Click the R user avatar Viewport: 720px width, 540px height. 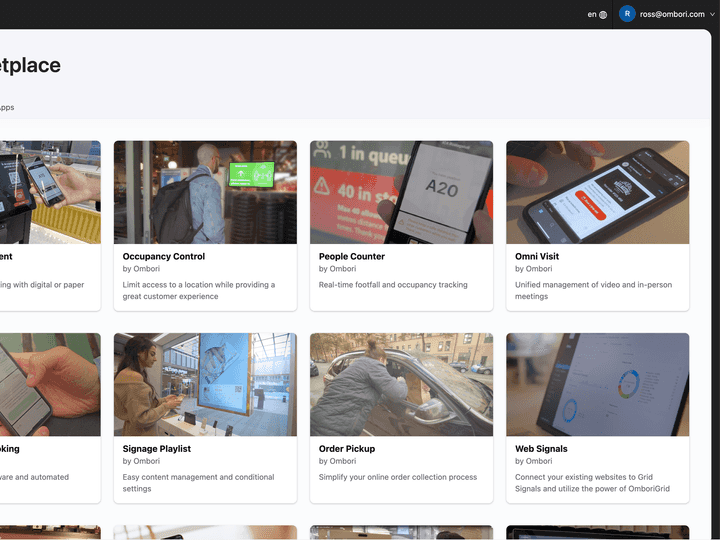coord(627,14)
